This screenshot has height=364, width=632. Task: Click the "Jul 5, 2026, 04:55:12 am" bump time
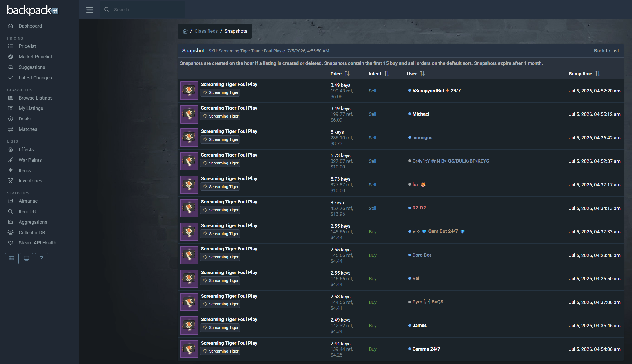[594, 114]
